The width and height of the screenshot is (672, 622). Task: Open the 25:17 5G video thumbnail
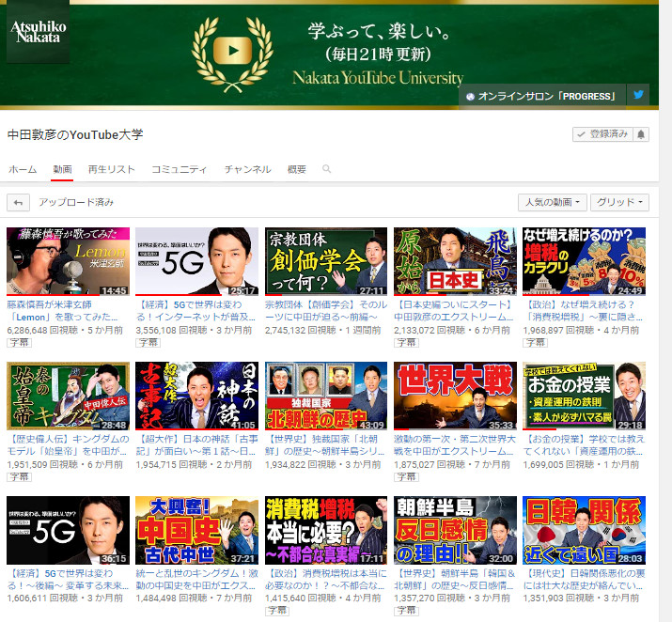[x=196, y=261]
